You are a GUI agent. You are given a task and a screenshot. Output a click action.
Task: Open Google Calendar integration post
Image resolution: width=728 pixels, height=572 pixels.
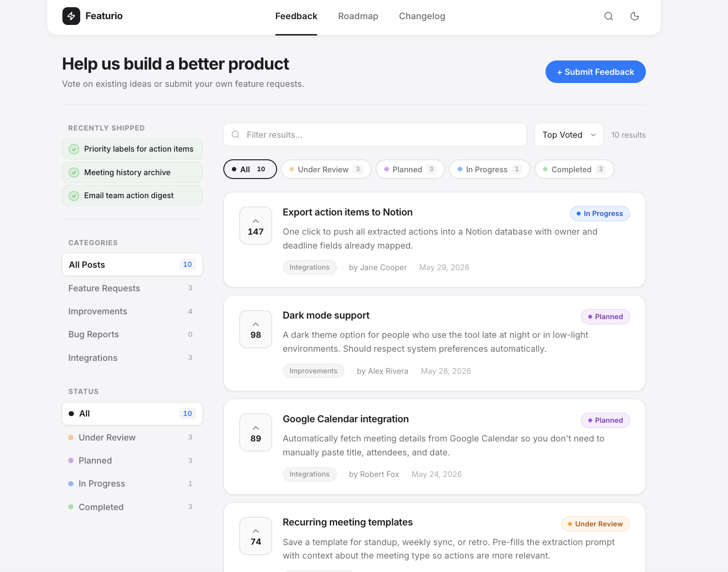coord(346,419)
